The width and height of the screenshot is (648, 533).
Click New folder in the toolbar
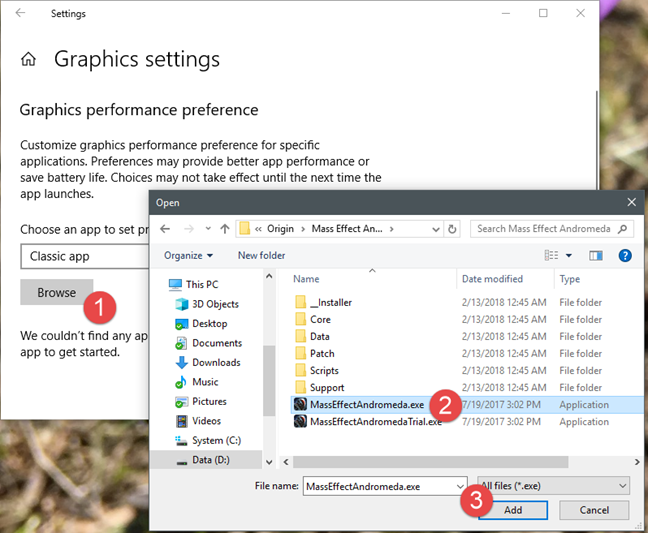[262, 255]
